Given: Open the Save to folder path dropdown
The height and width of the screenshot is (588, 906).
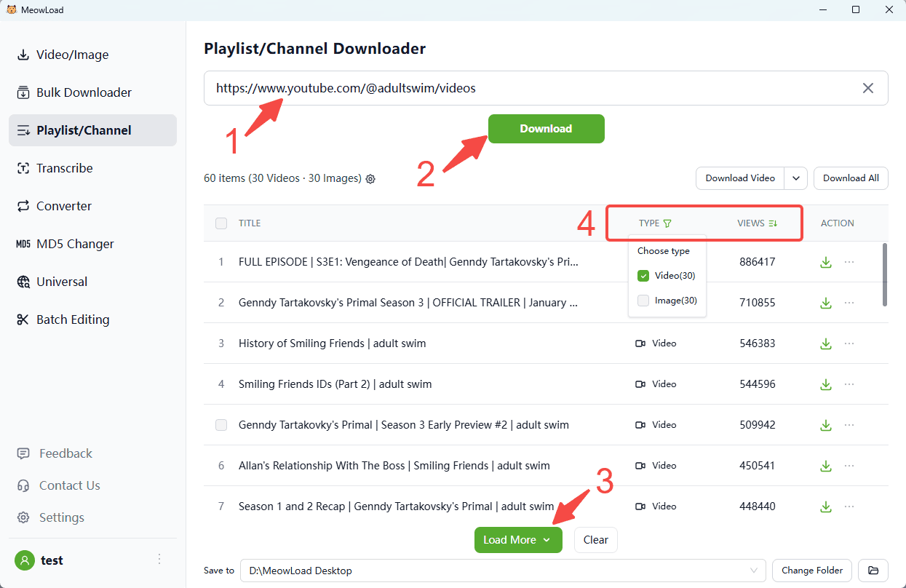Looking at the screenshot, I should [x=753, y=571].
